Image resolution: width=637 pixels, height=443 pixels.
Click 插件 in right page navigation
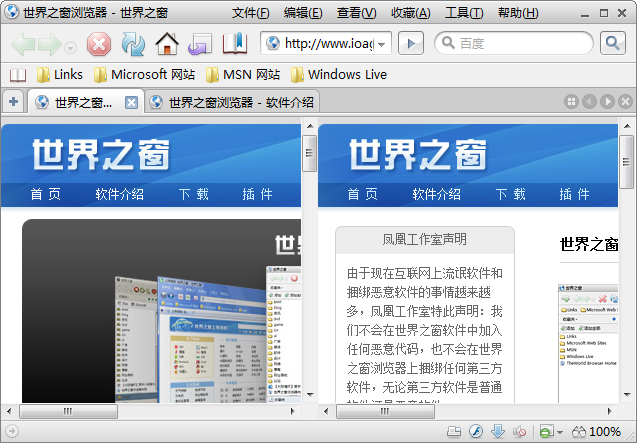pyautogui.click(x=574, y=194)
